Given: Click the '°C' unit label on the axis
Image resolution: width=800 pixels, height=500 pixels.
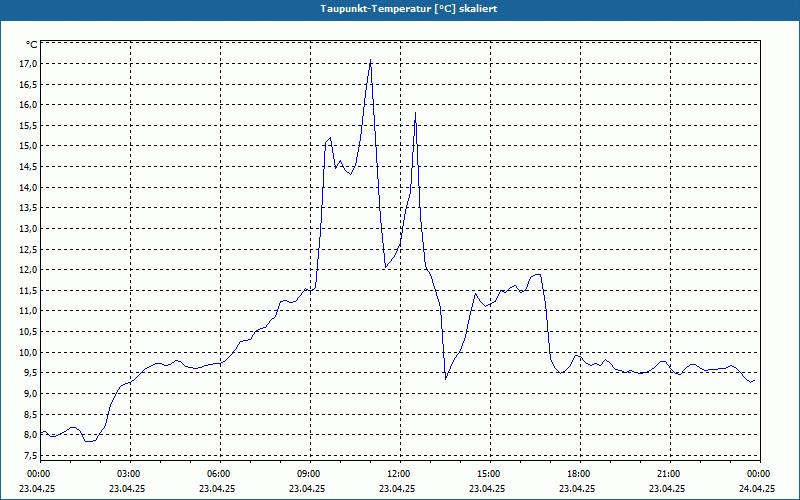Looking at the screenshot, I should (x=32, y=45).
